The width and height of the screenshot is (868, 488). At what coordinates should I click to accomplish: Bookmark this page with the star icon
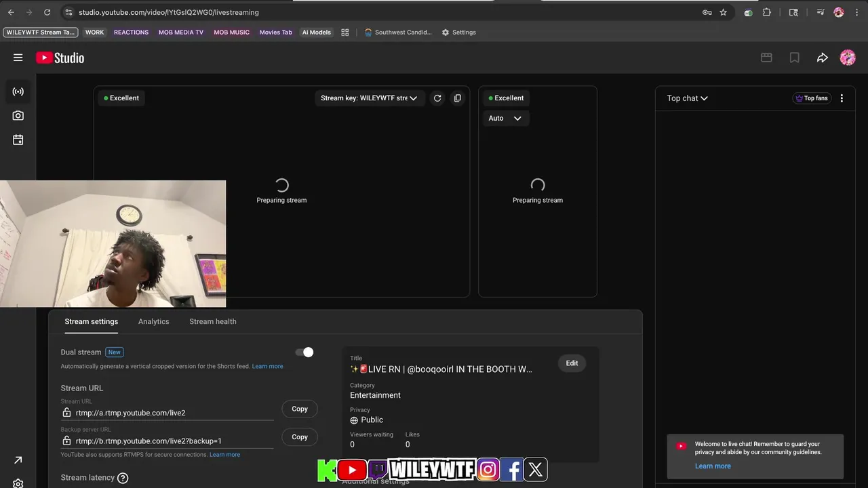coord(724,12)
